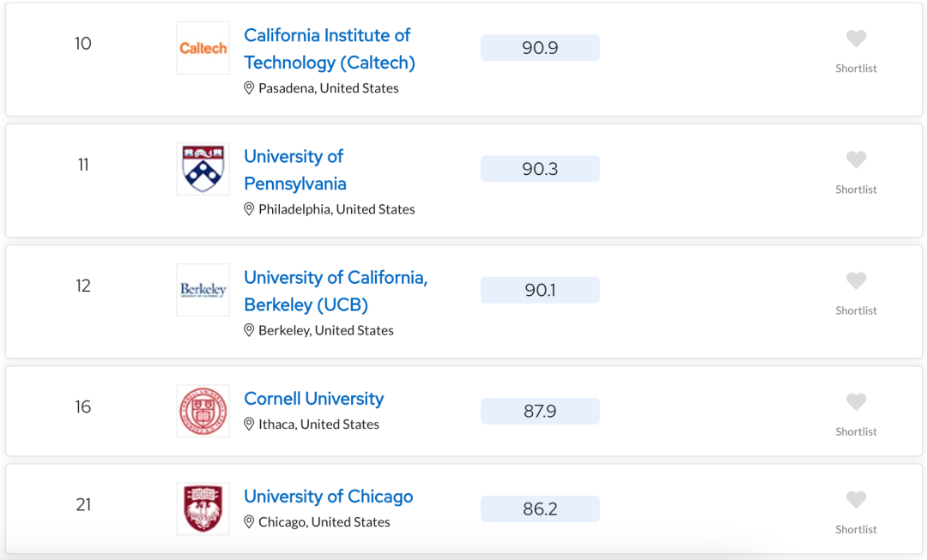Click the location pin beside Pasadena
This screenshot has width=927, height=560.
pyautogui.click(x=249, y=88)
